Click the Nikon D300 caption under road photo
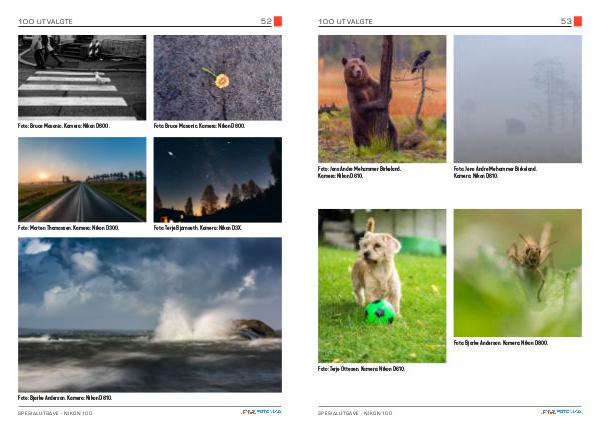The height and width of the screenshot is (424, 600). pos(68,228)
